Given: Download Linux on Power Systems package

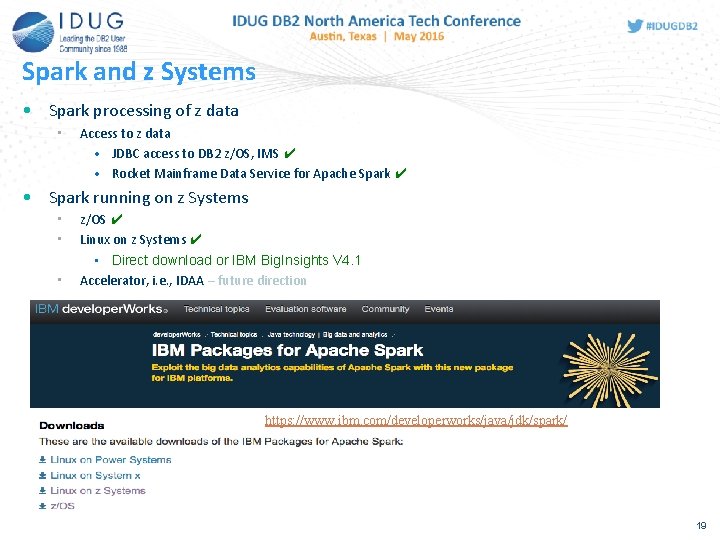Looking at the screenshot, I should click(111, 460).
